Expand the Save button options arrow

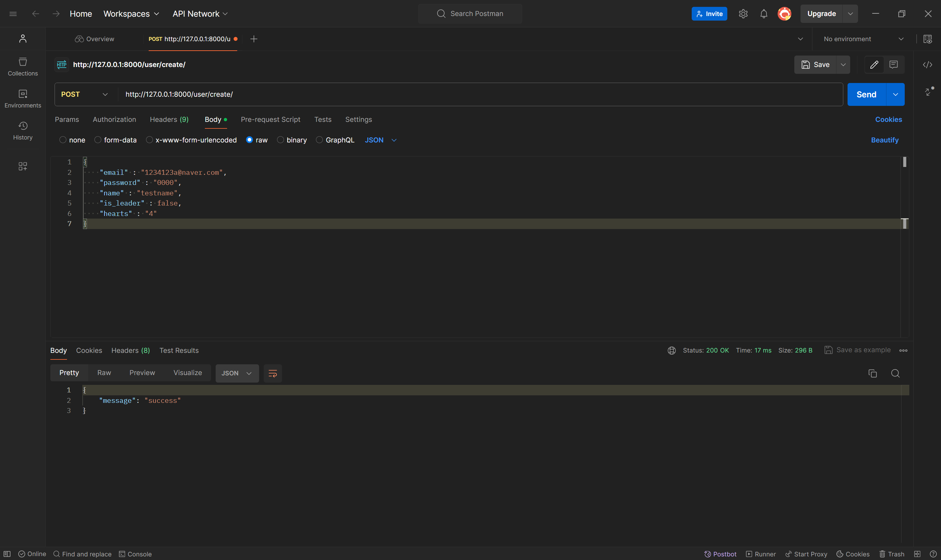(x=843, y=65)
